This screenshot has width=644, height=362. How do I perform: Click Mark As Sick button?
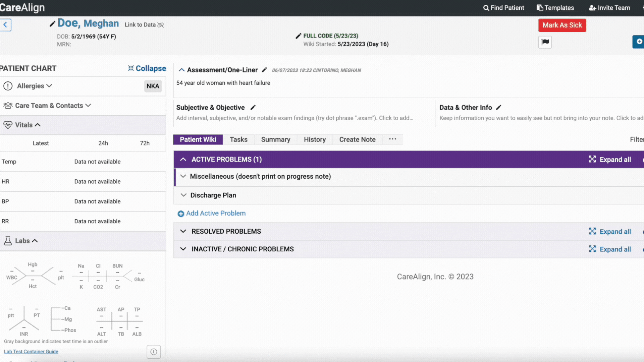click(562, 25)
